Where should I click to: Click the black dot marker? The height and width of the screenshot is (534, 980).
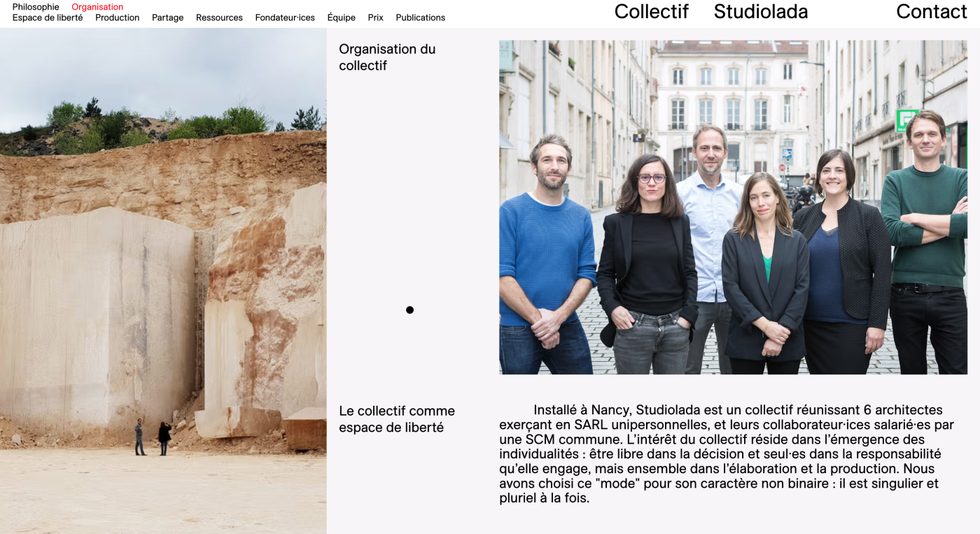[409, 310]
